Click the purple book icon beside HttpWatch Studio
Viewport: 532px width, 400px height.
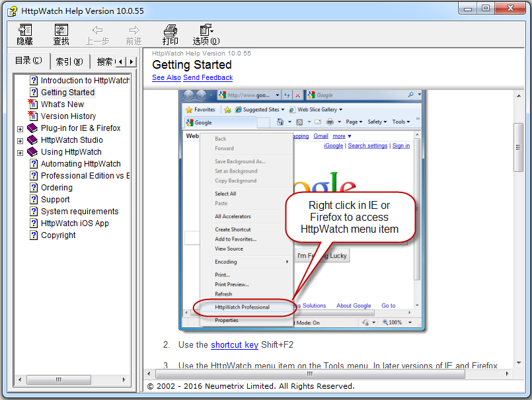tap(33, 140)
